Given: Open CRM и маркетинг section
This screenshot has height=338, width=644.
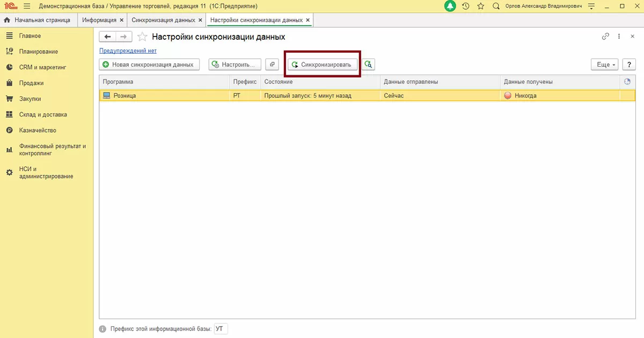Looking at the screenshot, I should pos(42,67).
